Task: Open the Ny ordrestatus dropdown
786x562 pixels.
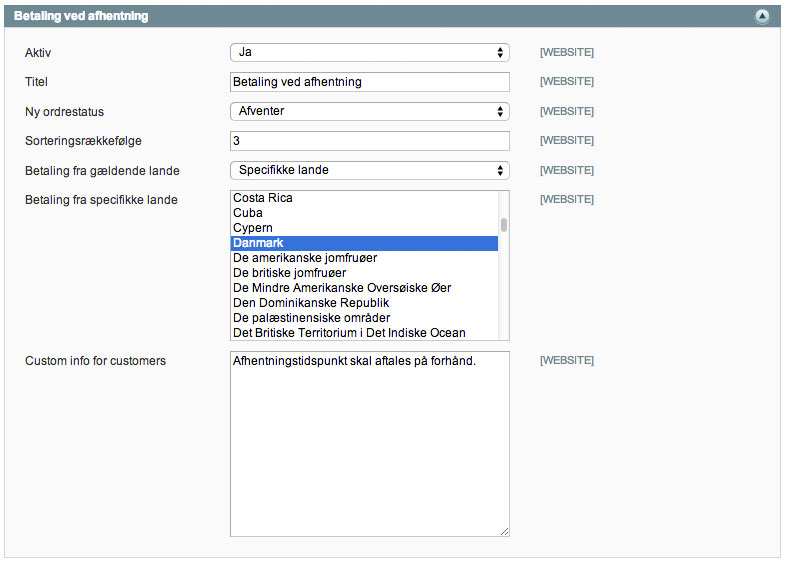Action: [369, 111]
